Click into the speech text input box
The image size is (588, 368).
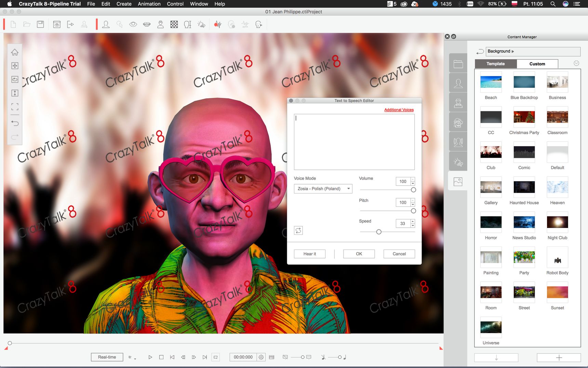pyautogui.click(x=354, y=142)
